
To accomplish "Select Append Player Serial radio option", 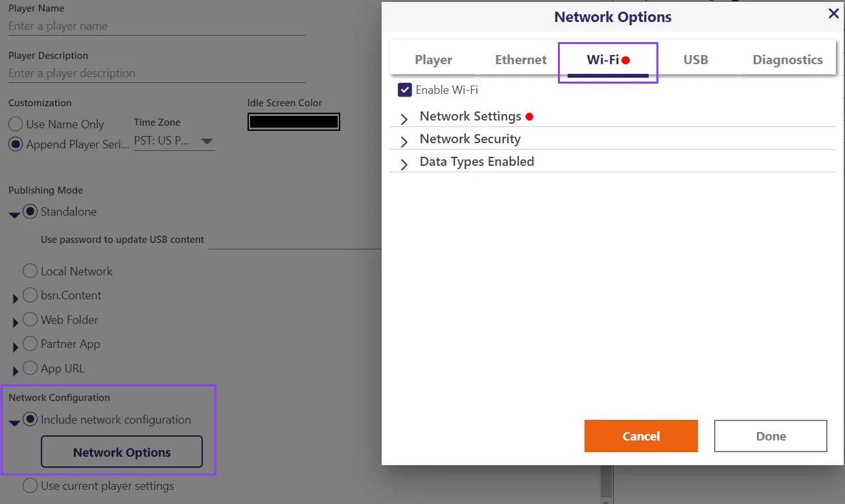I will point(15,144).
